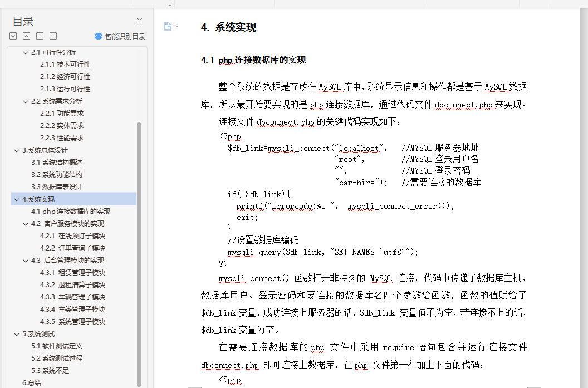
Task: Collapse the 3.系统总体设计 section
Action: (17, 151)
